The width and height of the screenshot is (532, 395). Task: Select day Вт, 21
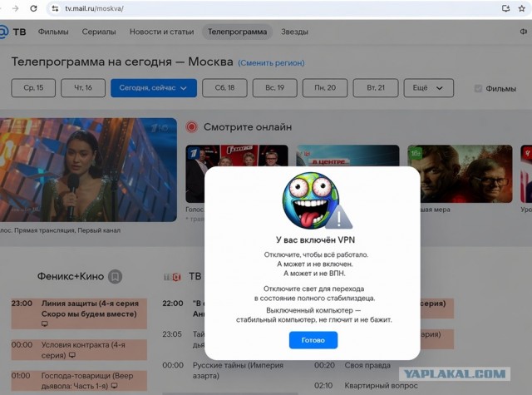(x=376, y=88)
